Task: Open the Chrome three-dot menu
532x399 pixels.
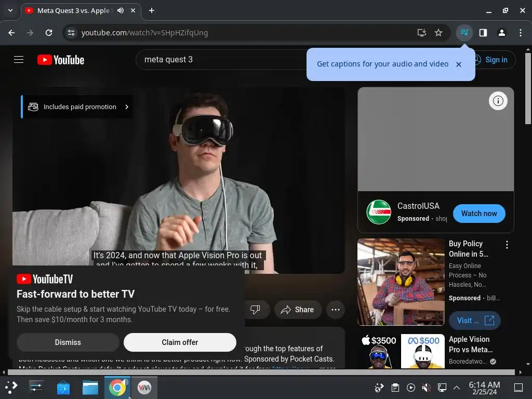Action: pyautogui.click(x=521, y=33)
